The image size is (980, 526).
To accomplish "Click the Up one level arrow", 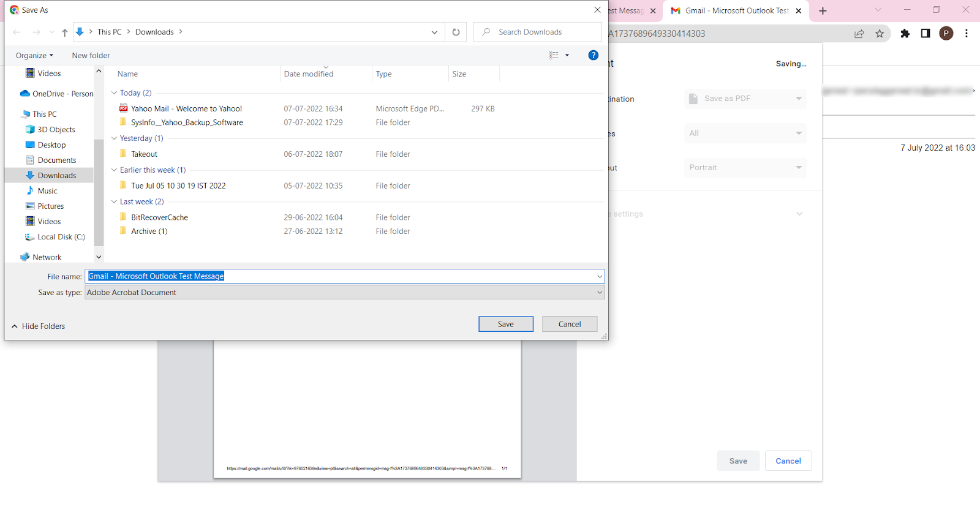I will point(64,32).
